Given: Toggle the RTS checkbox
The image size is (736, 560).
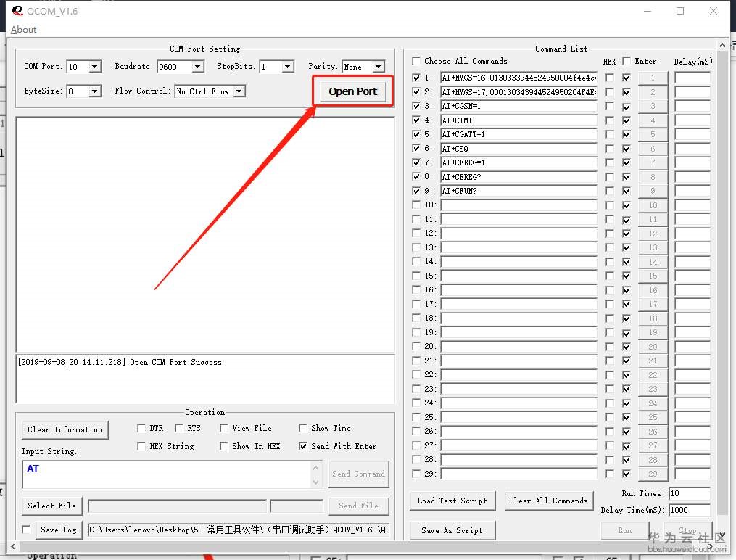Looking at the screenshot, I should [x=179, y=428].
